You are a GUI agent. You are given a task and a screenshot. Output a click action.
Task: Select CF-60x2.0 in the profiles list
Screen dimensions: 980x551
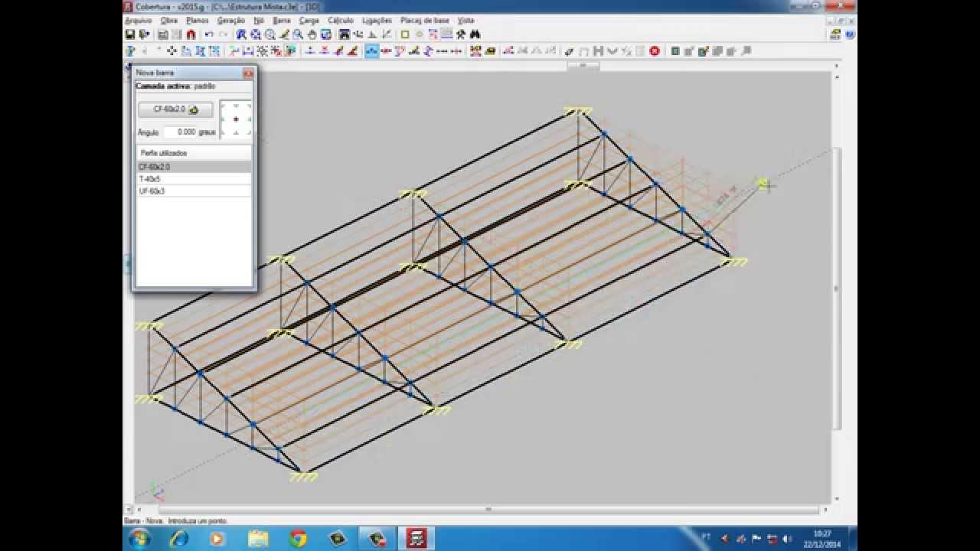(x=194, y=166)
